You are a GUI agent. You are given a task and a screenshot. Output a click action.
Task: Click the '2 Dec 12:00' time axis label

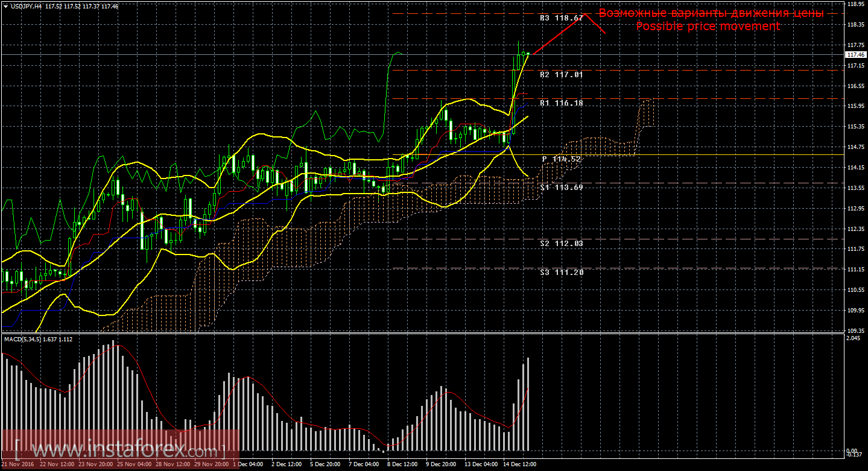click(286, 465)
